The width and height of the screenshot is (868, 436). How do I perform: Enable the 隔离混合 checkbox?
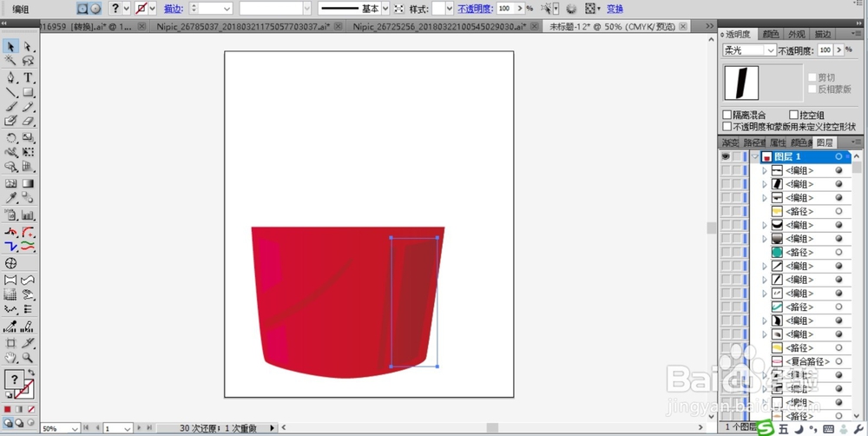[x=727, y=115]
